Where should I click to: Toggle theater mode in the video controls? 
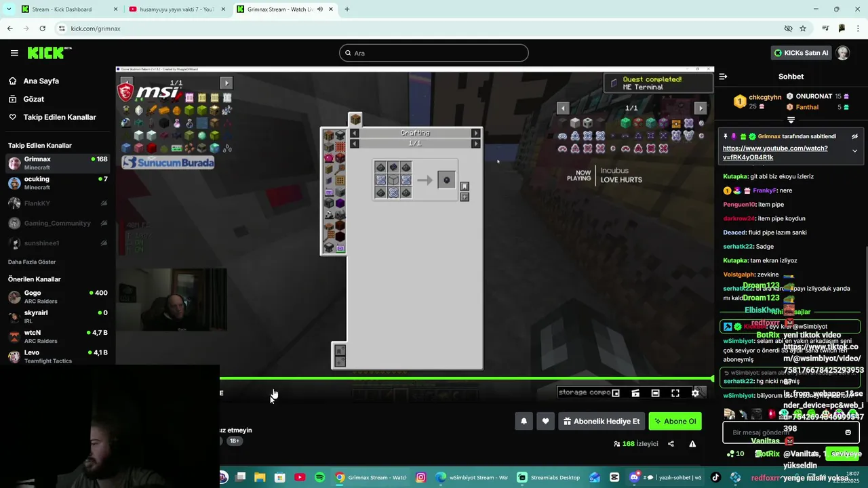click(x=655, y=393)
